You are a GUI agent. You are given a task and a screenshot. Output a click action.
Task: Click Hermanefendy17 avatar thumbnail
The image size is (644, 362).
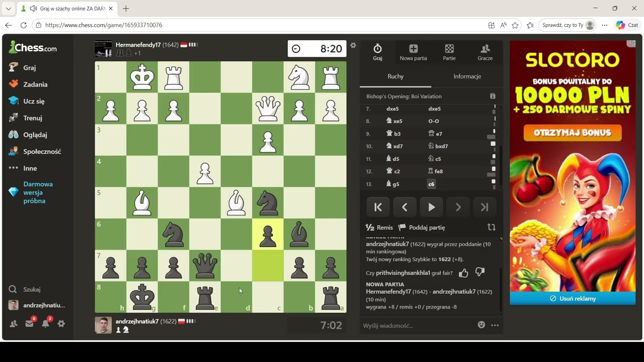103,49
